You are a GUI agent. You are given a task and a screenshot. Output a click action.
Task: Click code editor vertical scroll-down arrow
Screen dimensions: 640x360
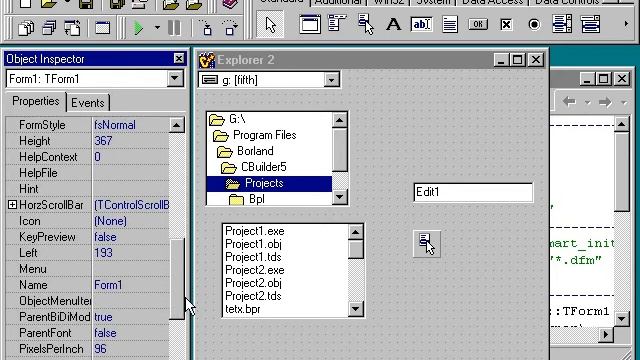[622, 318]
